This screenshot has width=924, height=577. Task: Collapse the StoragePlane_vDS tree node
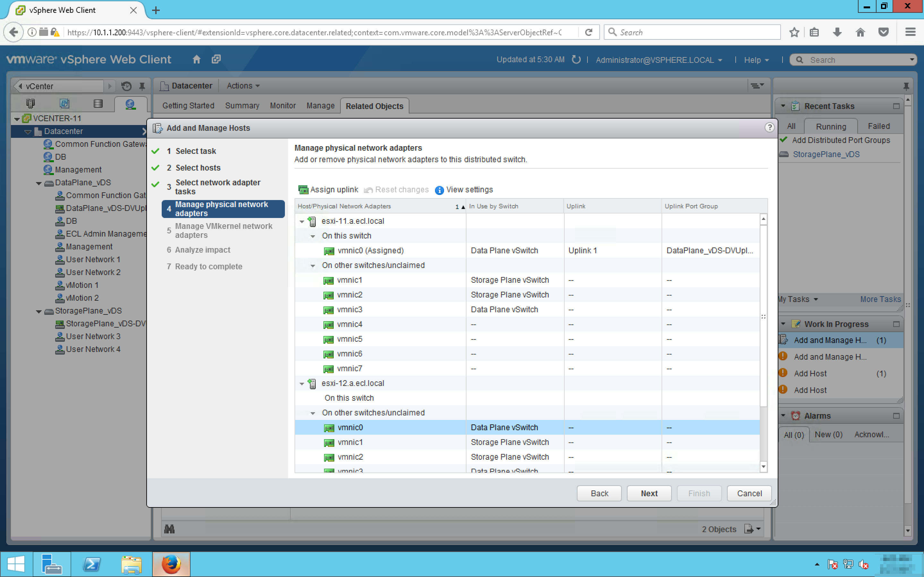tap(39, 311)
